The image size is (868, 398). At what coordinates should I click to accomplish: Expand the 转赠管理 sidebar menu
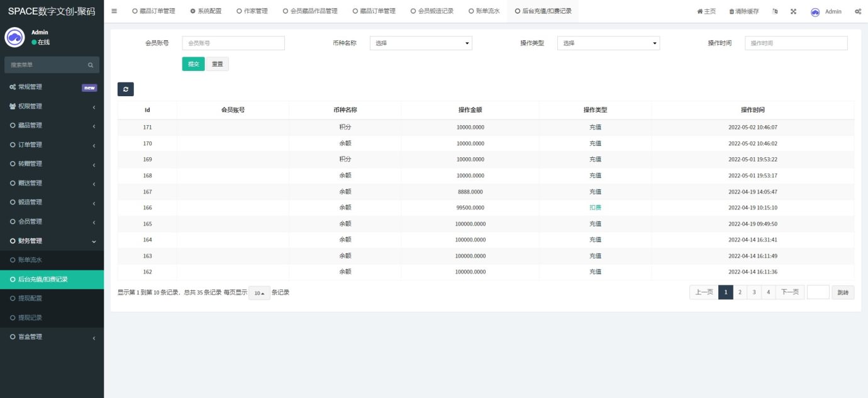coord(52,164)
